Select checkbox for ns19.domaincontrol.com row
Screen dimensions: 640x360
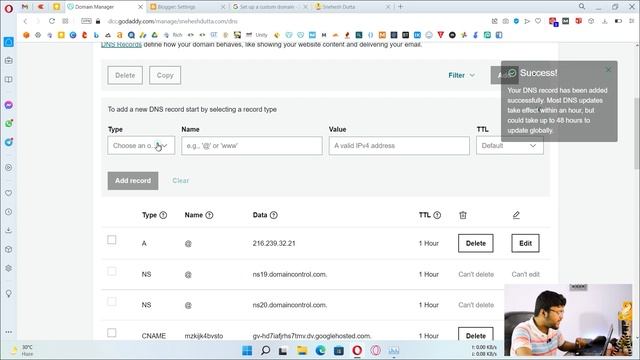tap(111, 271)
